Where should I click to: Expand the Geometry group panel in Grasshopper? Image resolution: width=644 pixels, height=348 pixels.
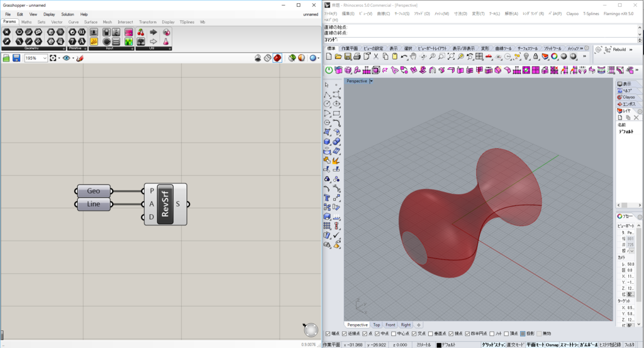pyautogui.click(x=64, y=48)
